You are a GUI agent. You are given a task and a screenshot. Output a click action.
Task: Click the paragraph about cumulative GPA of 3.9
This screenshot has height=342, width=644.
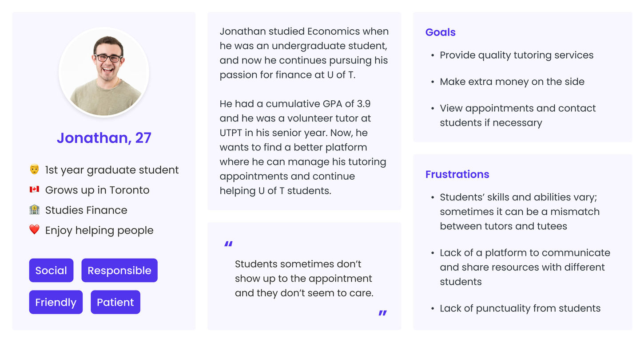tap(303, 147)
